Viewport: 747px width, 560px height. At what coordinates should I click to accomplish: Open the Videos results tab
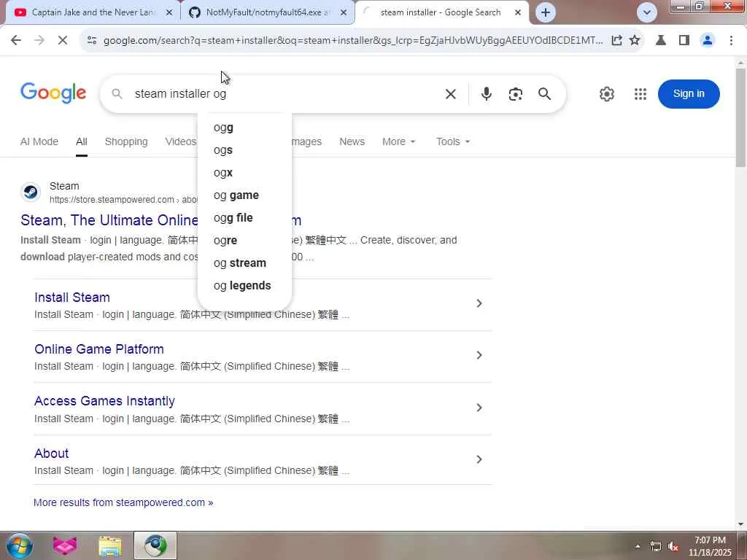(181, 141)
